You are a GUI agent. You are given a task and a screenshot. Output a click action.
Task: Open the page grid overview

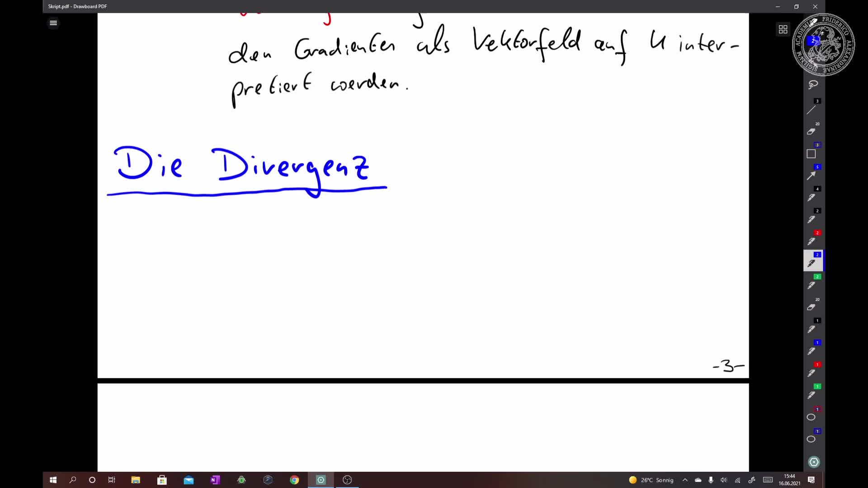(783, 29)
